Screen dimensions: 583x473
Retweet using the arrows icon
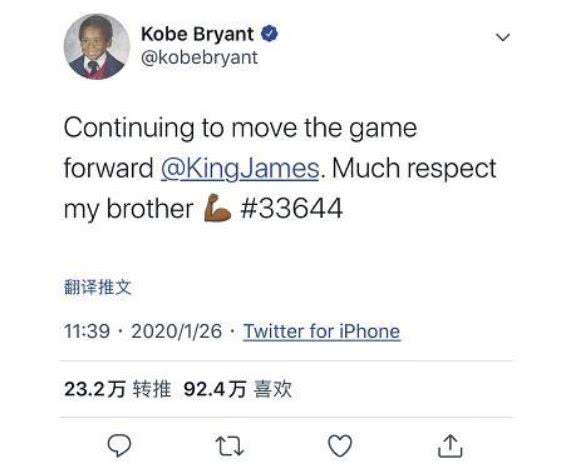point(230,446)
